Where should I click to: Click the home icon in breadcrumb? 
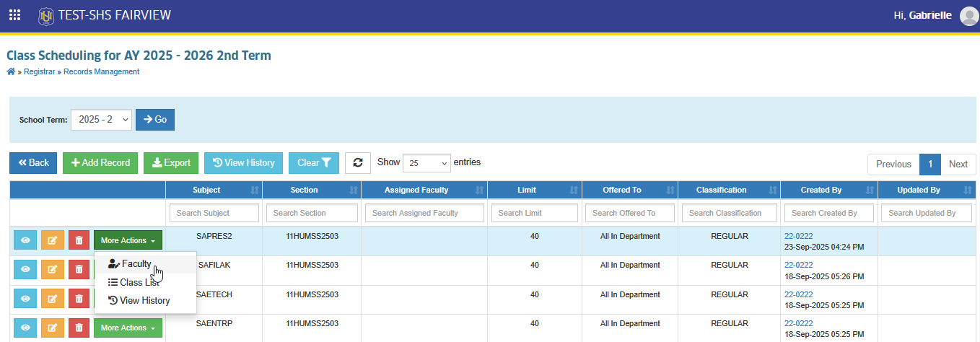tap(10, 71)
